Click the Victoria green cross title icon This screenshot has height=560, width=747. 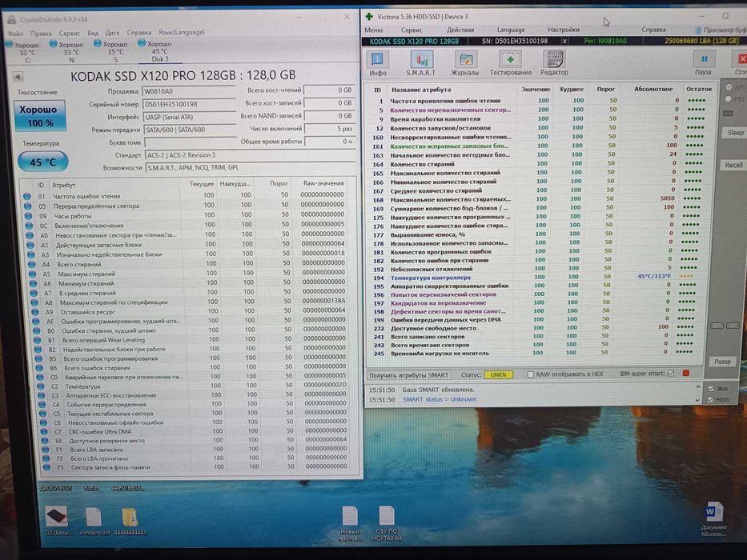[369, 17]
